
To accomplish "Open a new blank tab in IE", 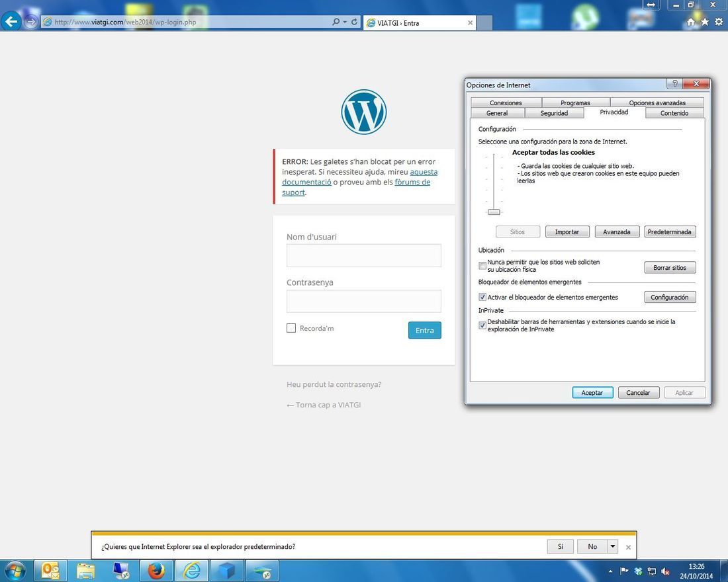I will [x=484, y=22].
